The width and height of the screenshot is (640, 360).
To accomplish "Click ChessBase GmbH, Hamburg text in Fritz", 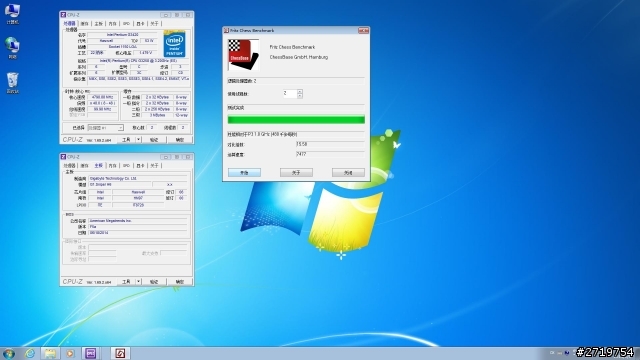I will (x=299, y=57).
